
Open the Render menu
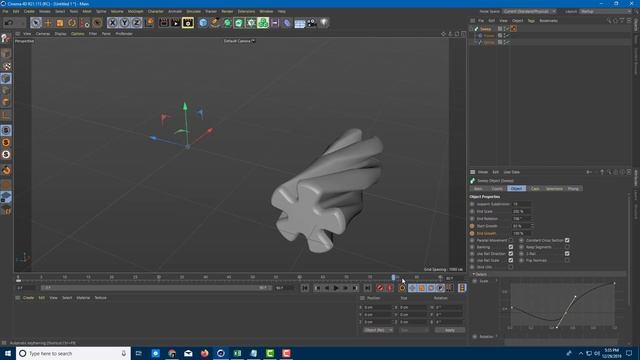(x=227, y=11)
